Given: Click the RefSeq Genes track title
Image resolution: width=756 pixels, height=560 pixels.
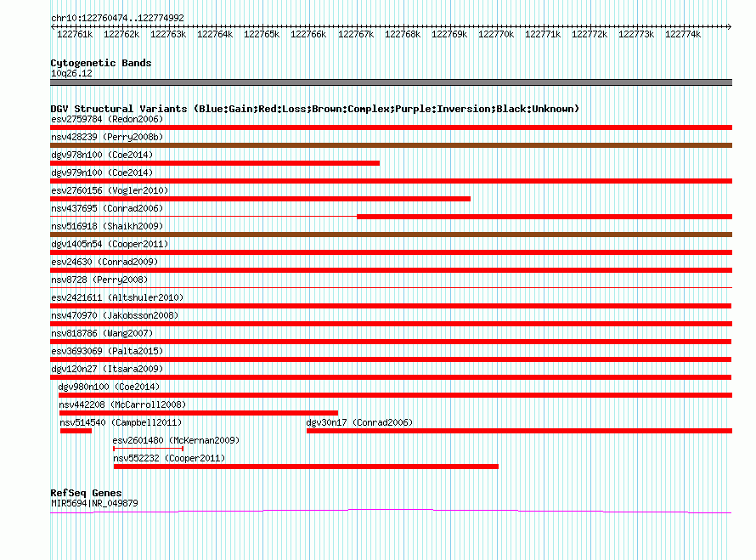Looking at the screenshot, I should click(x=86, y=493).
